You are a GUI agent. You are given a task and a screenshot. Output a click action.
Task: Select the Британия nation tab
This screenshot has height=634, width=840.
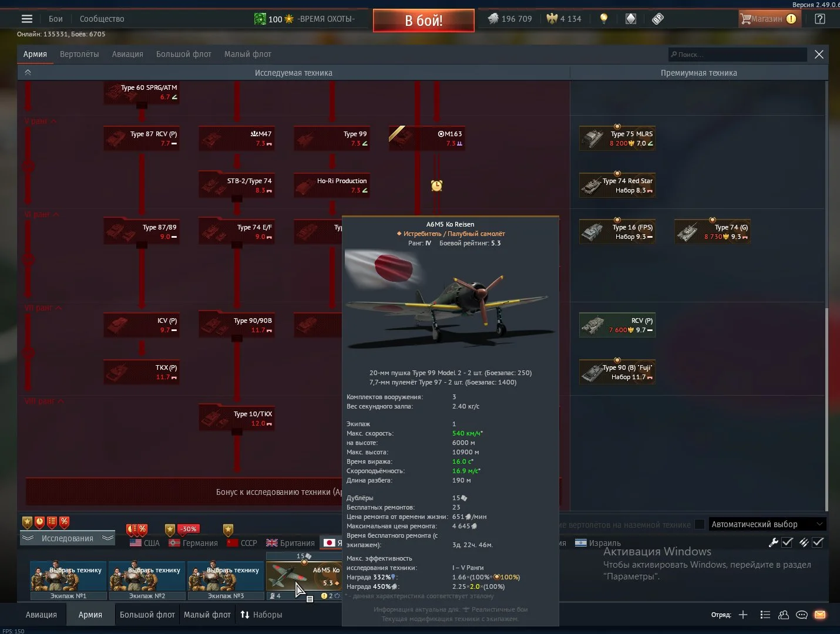tap(290, 543)
